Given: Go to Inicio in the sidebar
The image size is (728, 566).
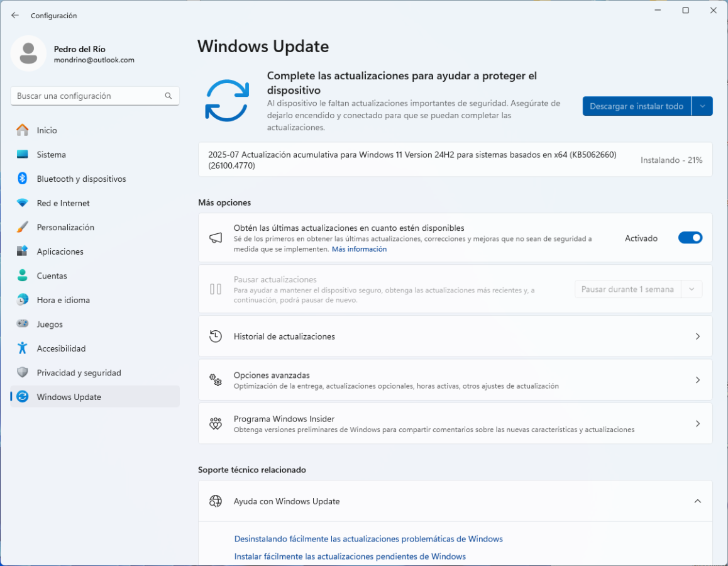Looking at the screenshot, I should (x=95, y=130).
